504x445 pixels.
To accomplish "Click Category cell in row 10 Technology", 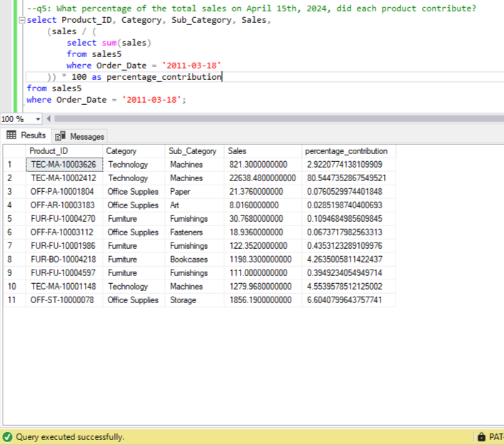I will pos(133,287).
